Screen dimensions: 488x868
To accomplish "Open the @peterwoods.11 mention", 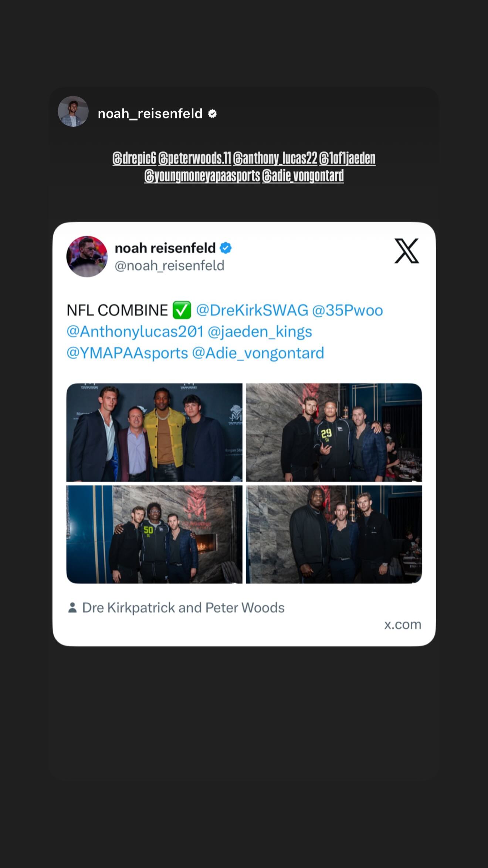I will pyautogui.click(x=195, y=158).
